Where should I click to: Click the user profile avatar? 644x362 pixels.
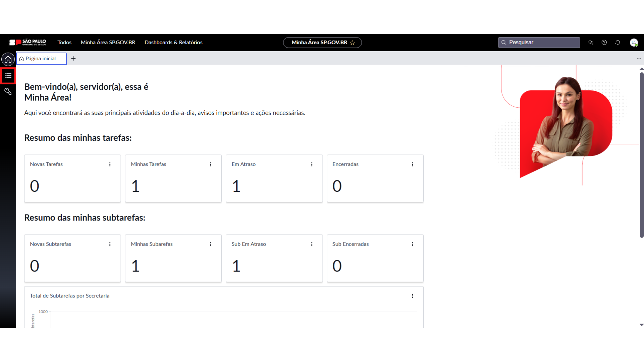click(634, 43)
